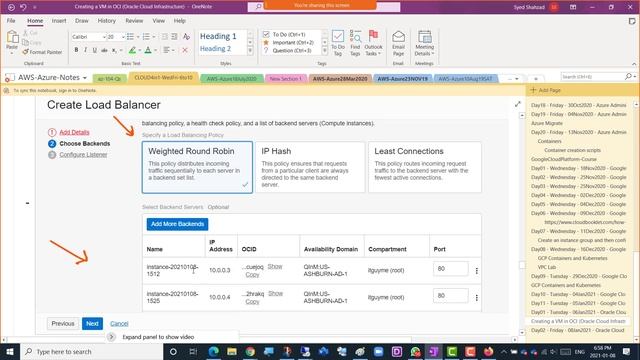Click the numbered list icon
Viewport: 640px width, 360px height.
tap(146, 37)
